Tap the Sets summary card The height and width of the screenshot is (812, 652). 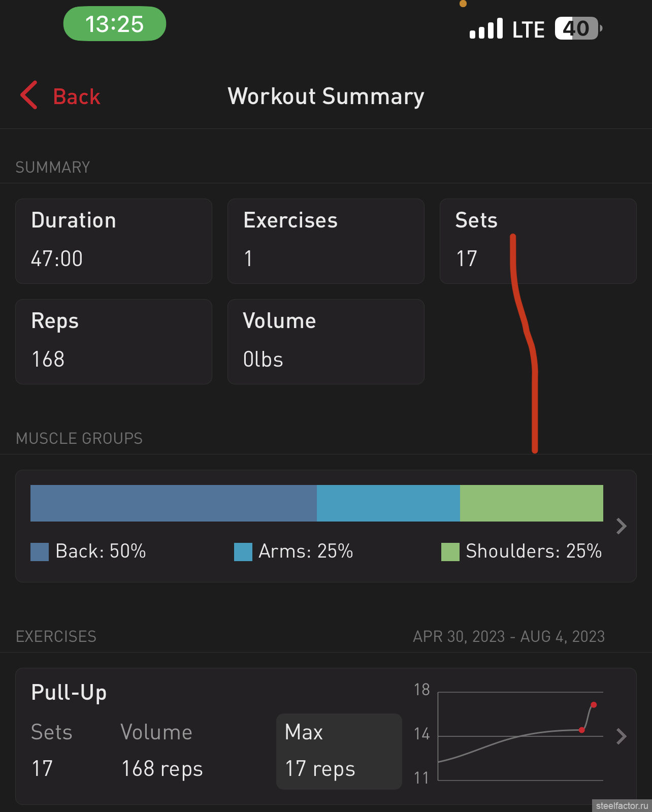point(538,241)
